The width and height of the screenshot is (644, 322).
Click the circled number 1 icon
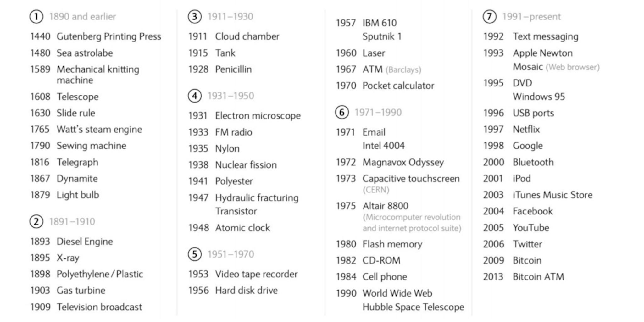tap(36, 17)
